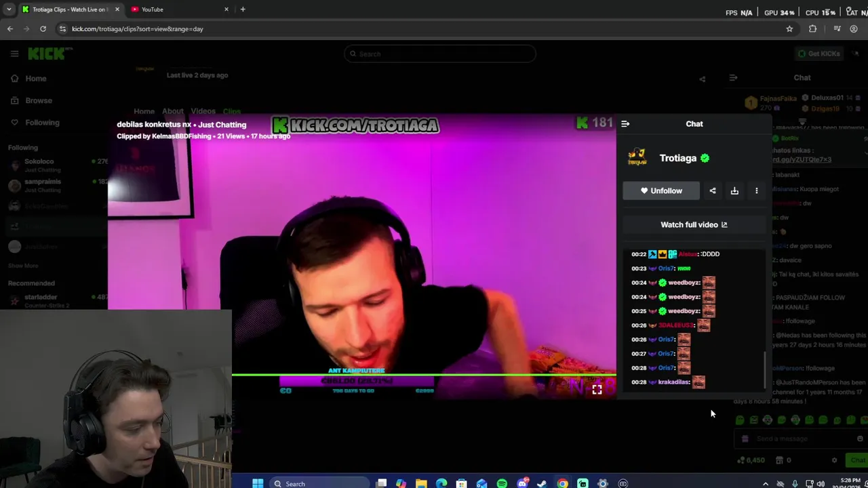
Task: Focus the Kick search field
Action: click(x=439, y=54)
